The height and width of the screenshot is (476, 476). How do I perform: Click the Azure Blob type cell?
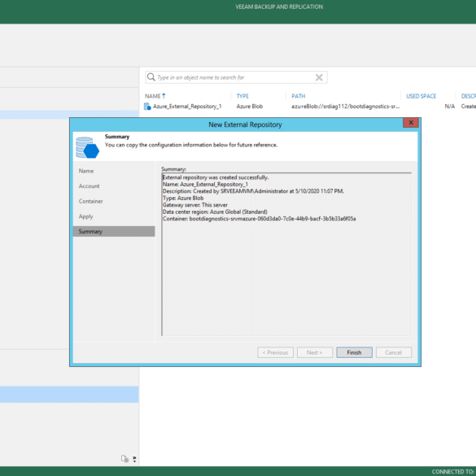[x=250, y=107]
